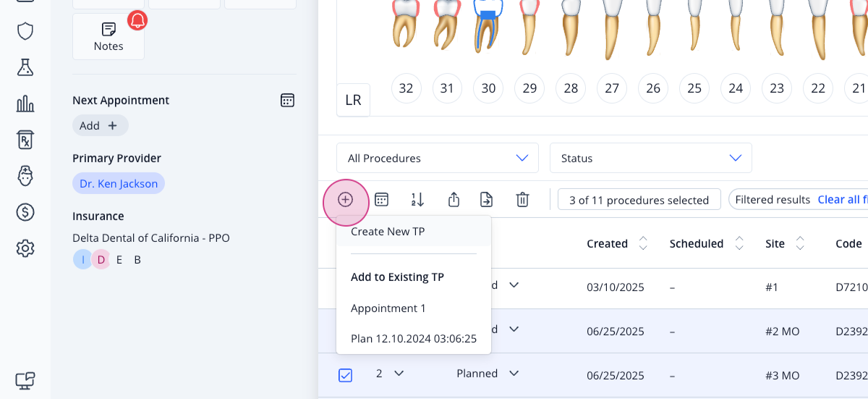Viewport: 868px width, 399px height.
Task: Open the provider face icon in sidebar
Action: [x=25, y=176]
